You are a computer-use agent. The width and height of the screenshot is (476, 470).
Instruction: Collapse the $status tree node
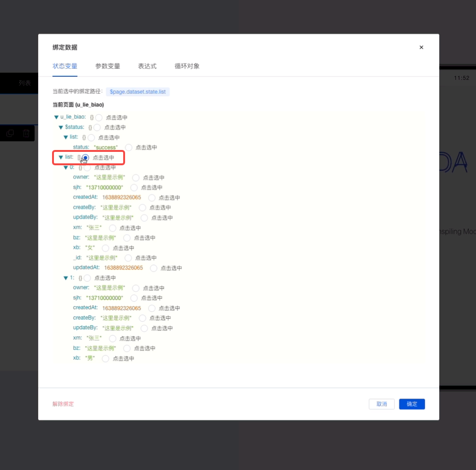point(61,127)
